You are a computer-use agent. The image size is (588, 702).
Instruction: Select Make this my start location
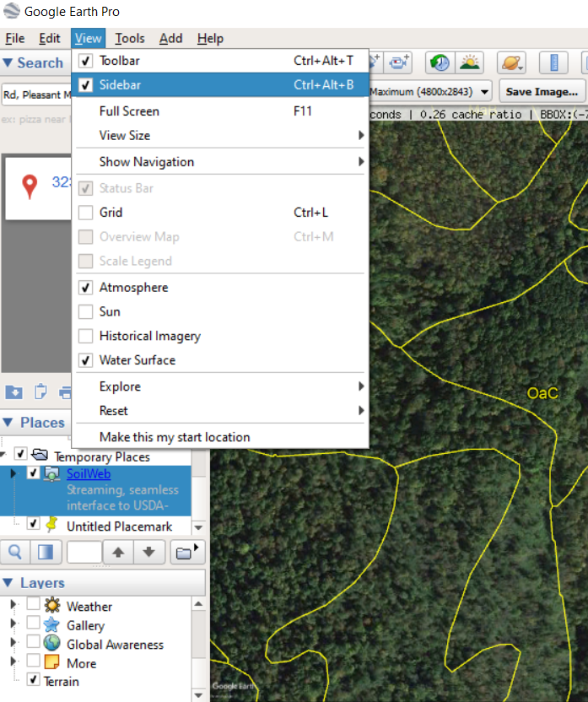[x=175, y=437]
